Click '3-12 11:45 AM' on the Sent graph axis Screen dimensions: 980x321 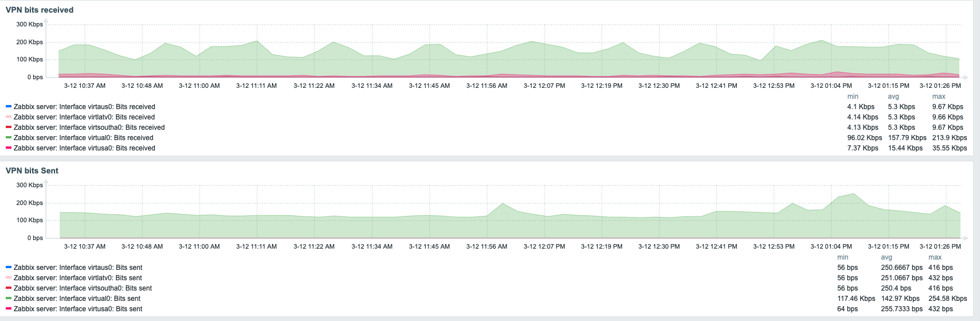click(x=429, y=246)
